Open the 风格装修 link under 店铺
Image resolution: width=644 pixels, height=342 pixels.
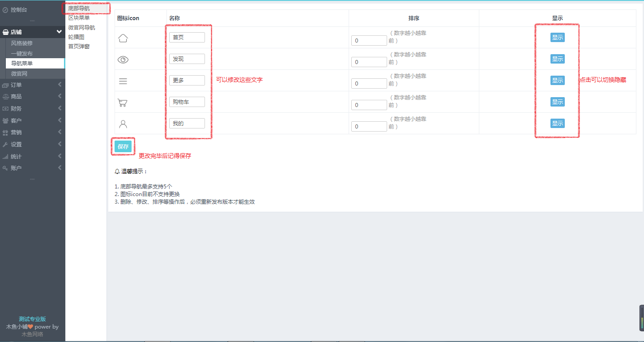click(22, 43)
